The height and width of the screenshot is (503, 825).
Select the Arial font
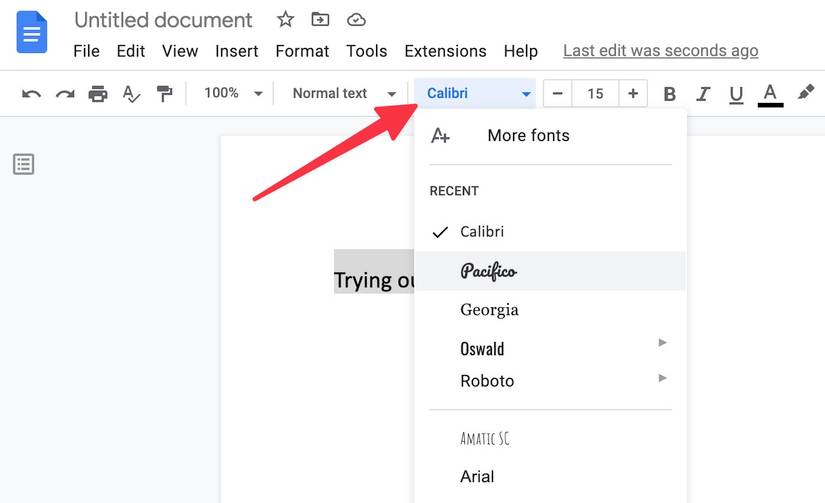(550, 476)
